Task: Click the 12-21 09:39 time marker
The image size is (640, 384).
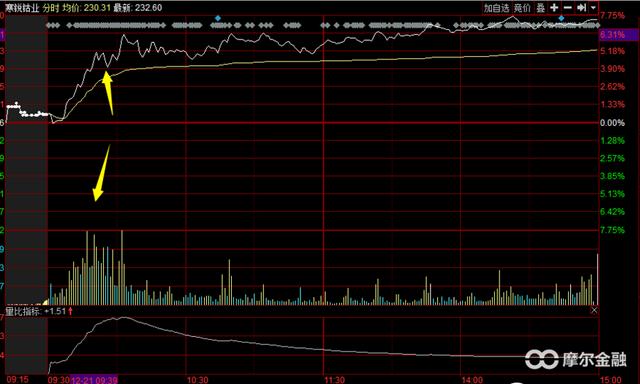Action: coord(94,380)
